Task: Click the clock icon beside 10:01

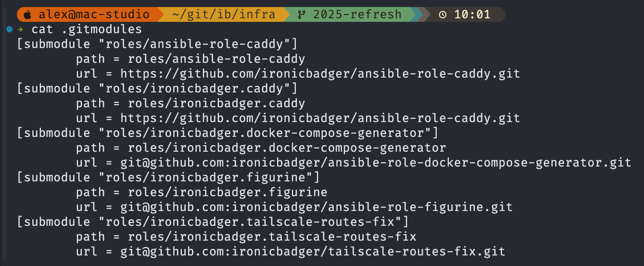Action: 443,15
